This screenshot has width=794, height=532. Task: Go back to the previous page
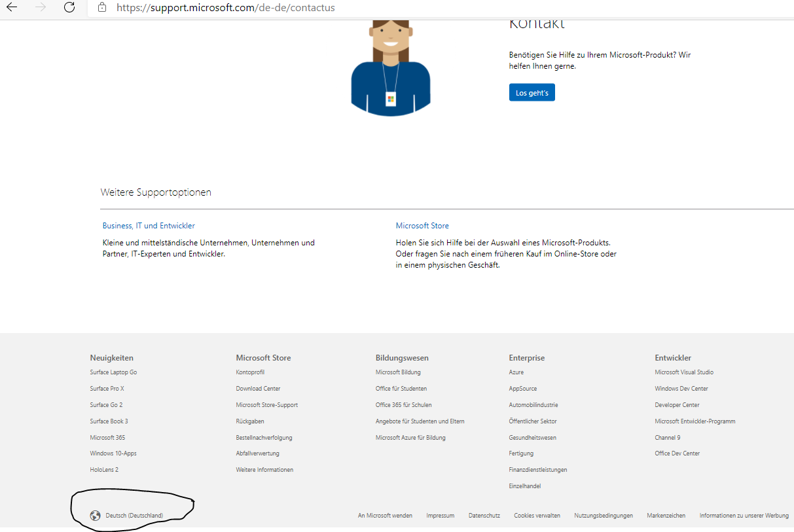pos(12,8)
